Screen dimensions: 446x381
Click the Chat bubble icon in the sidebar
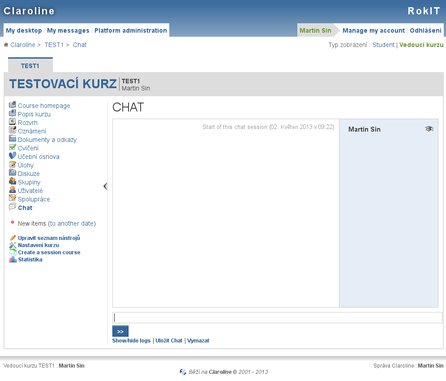12,207
